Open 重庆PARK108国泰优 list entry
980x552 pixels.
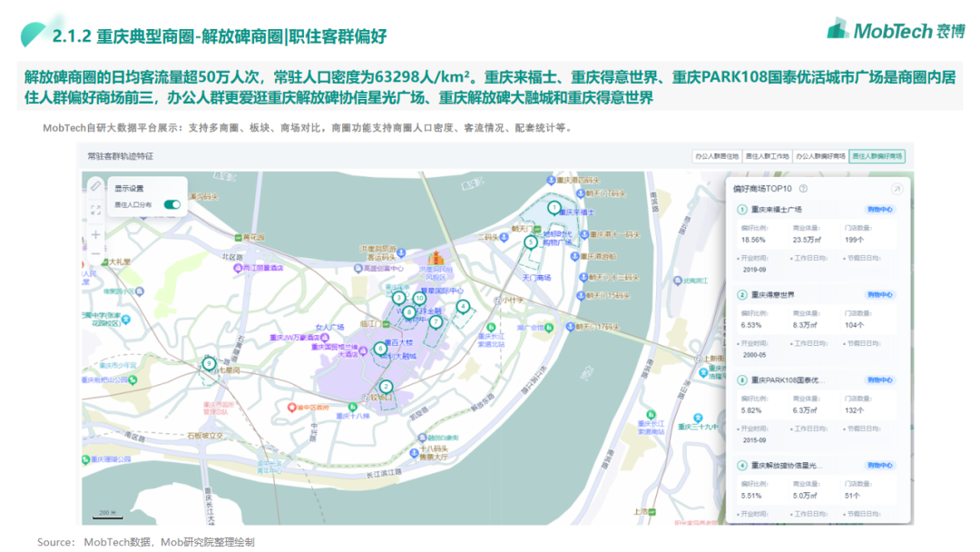pyautogui.click(x=788, y=380)
